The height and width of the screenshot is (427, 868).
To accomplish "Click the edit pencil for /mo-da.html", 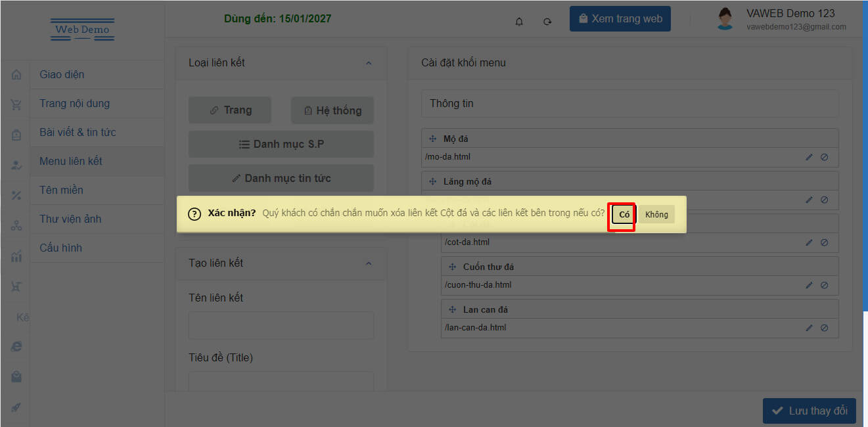I will pos(809,157).
